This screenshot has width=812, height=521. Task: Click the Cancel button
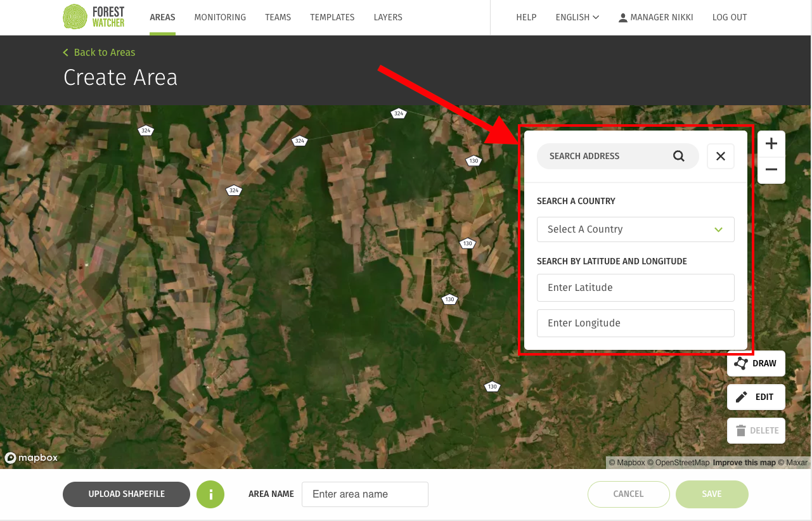(x=628, y=494)
